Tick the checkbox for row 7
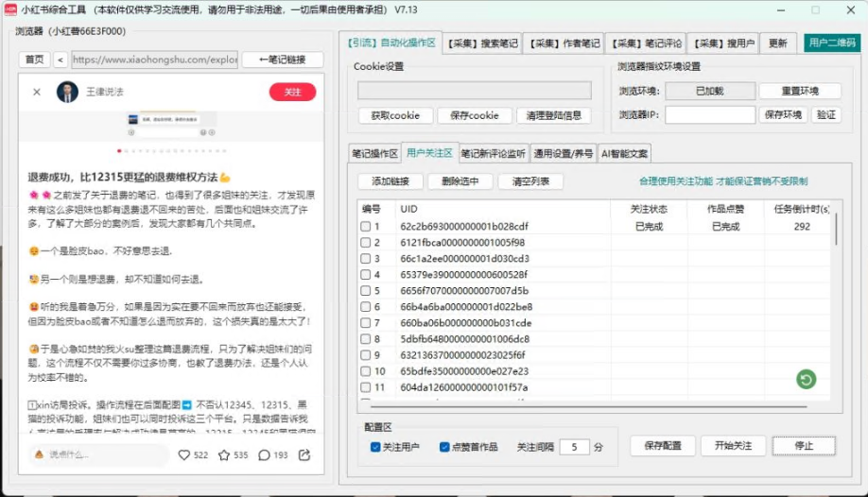The height and width of the screenshot is (497, 868). [x=365, y=322]
